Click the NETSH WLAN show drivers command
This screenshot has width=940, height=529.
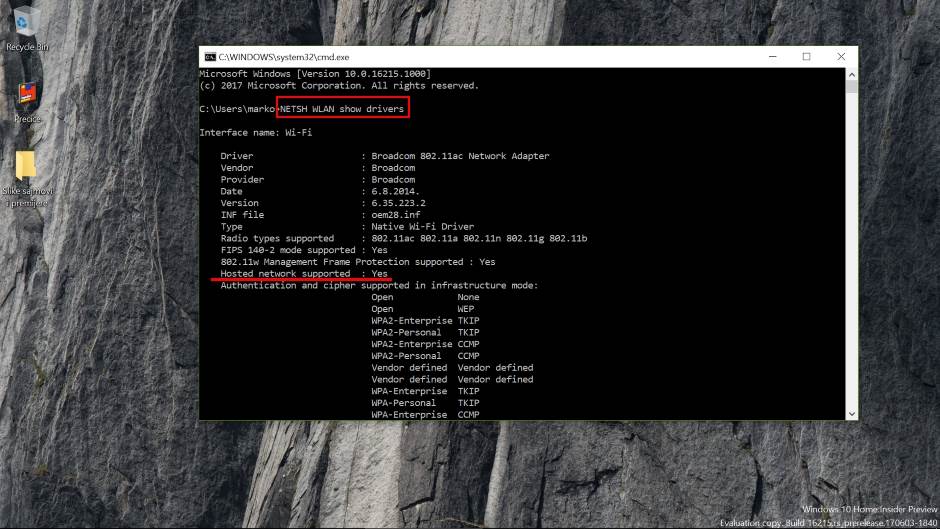click(x=342, y=108)
